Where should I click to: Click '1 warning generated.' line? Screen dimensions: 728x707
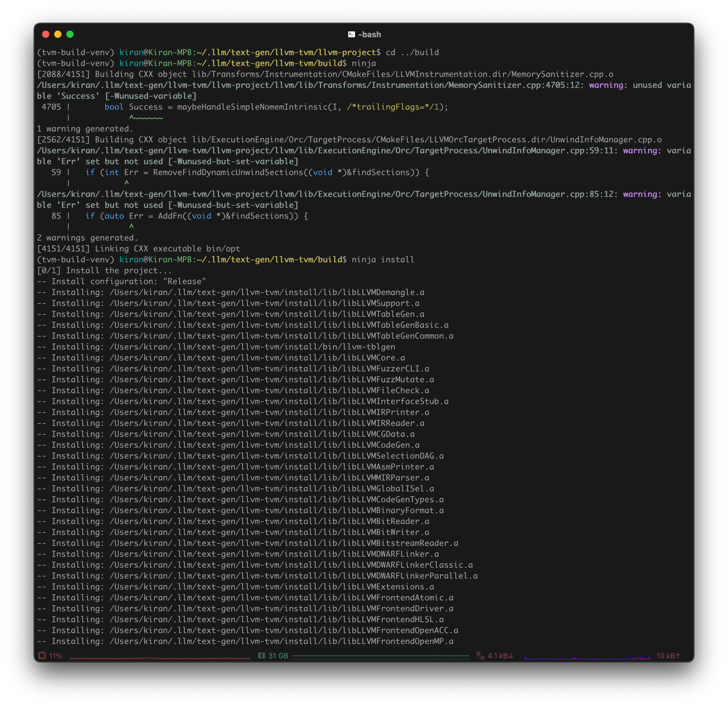(x=85, y=129)
